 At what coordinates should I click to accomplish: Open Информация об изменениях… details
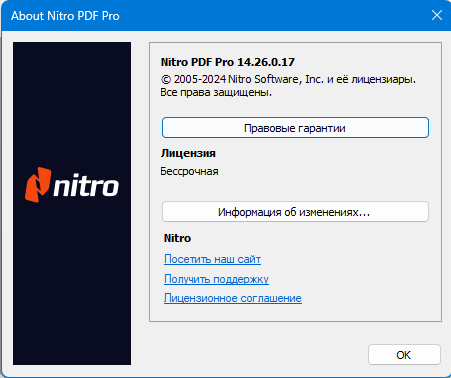[295, 212]
